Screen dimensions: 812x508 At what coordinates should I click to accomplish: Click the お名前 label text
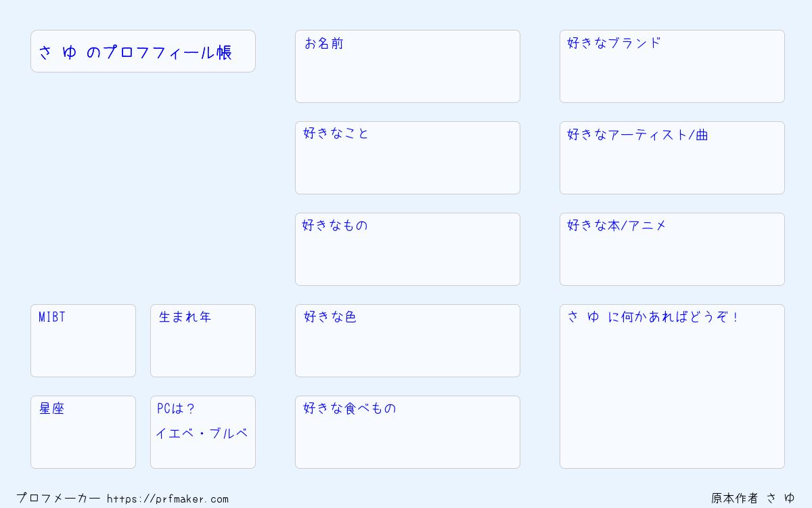(323, 43)
